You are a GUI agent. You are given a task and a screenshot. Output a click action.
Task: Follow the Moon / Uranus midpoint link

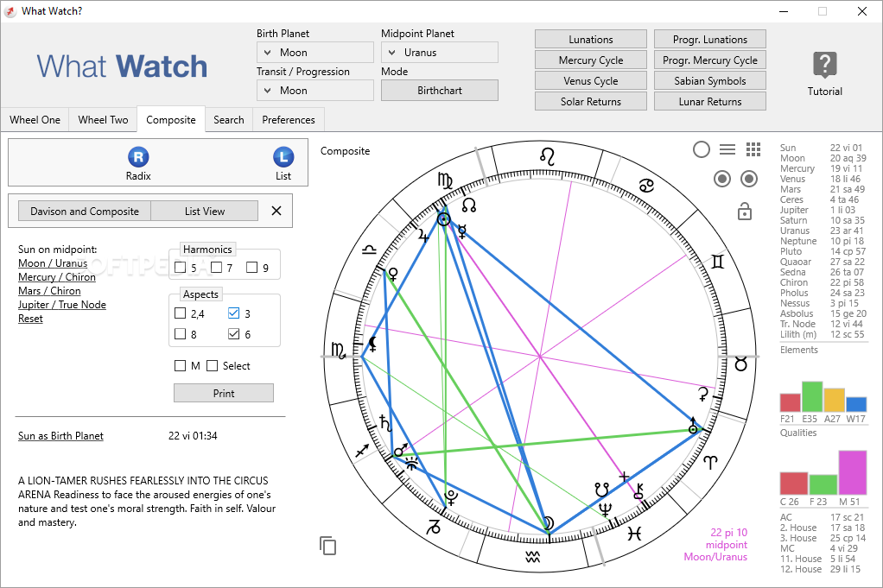tap(53, 263)
